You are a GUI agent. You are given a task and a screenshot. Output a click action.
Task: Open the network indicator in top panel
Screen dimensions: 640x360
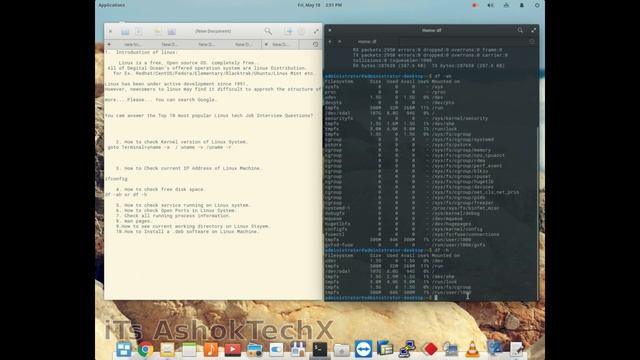click(506, 5)
